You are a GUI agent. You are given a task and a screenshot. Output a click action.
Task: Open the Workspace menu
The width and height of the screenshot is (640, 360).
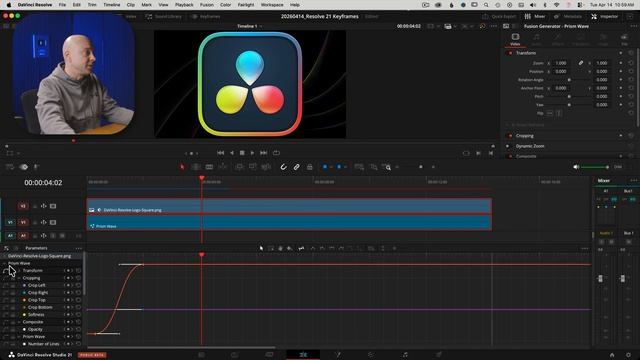coord(272,5)
